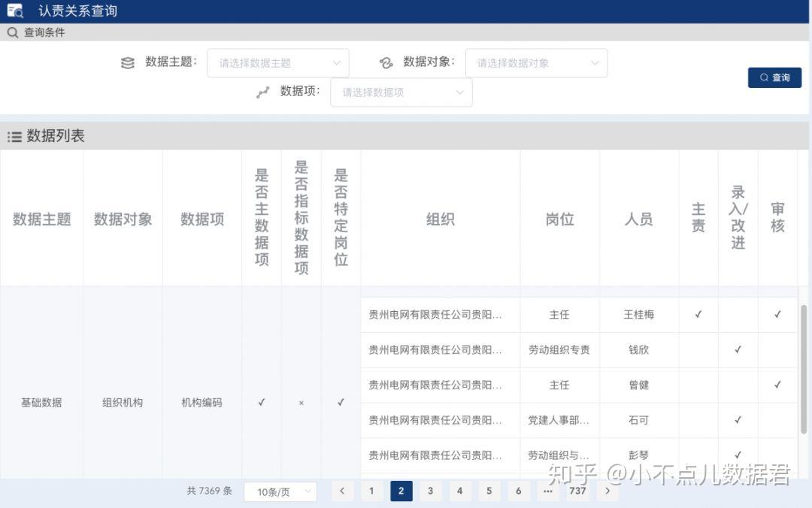Jump to page 737
Viewport: 812px width, 508px height.
click(577, 491)
